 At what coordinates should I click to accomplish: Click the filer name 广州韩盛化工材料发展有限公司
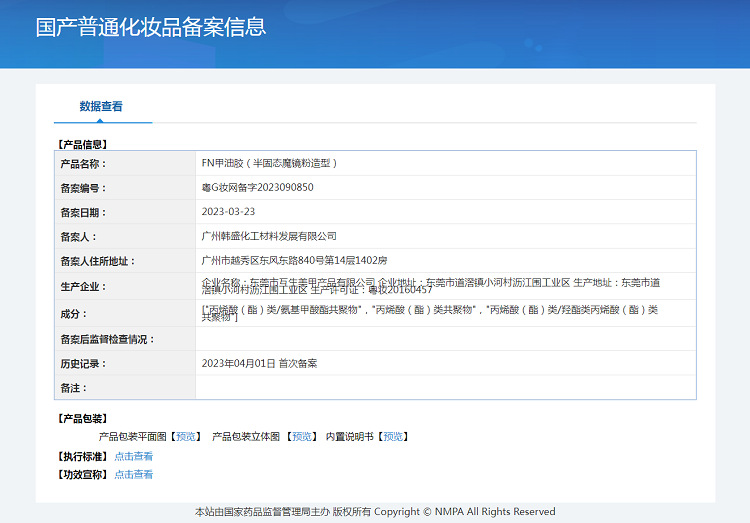(269, 236)
